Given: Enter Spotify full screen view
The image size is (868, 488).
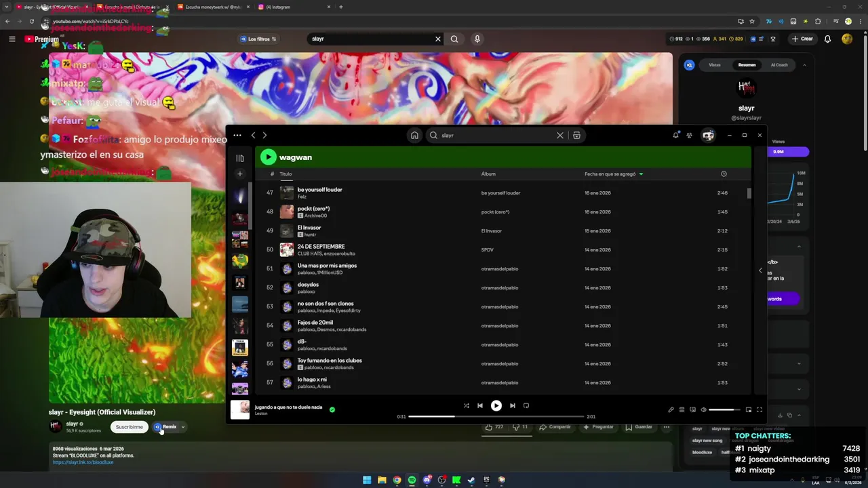Looking at the screenshot, I should (759, 409).
